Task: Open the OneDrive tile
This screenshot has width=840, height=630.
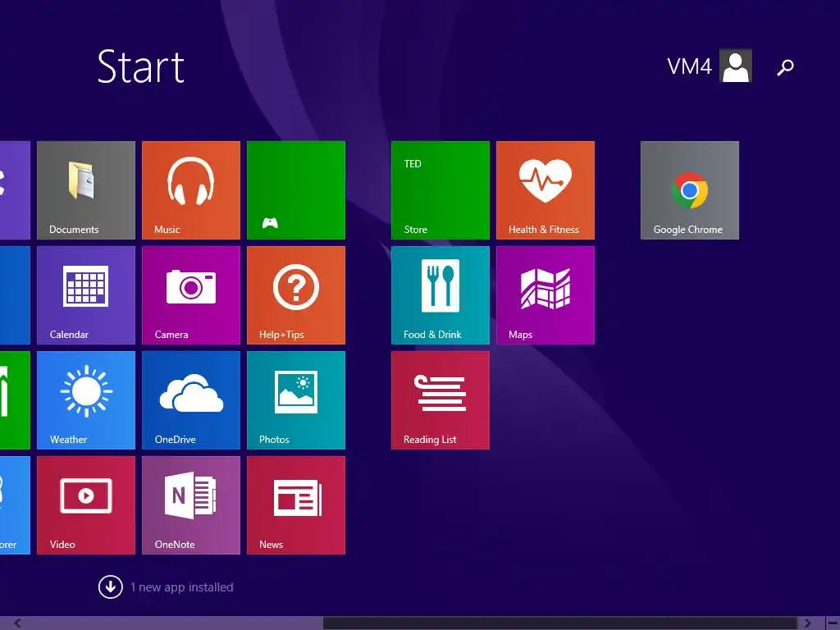Action: (190, 400)
